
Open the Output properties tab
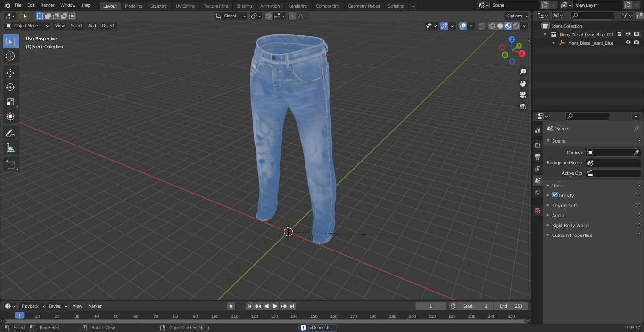click(x=537, y=157)
